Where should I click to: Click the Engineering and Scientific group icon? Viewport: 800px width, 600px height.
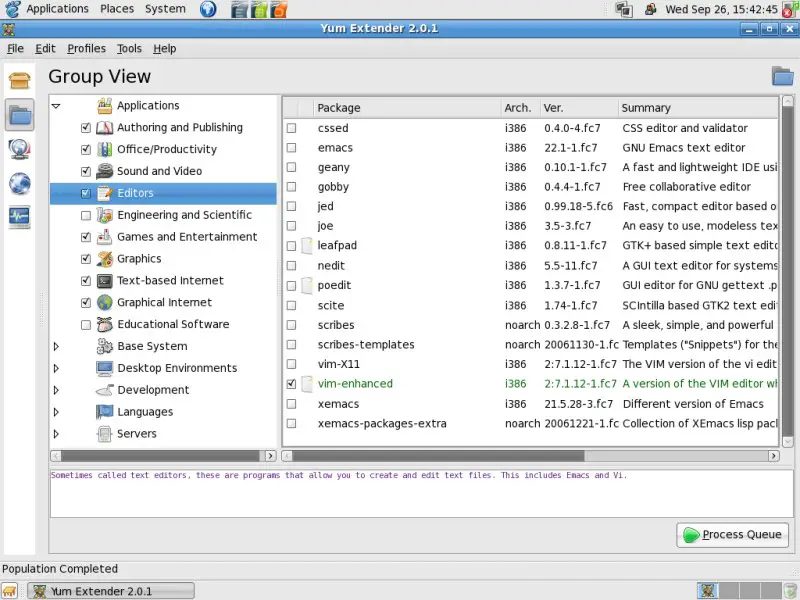105,215
